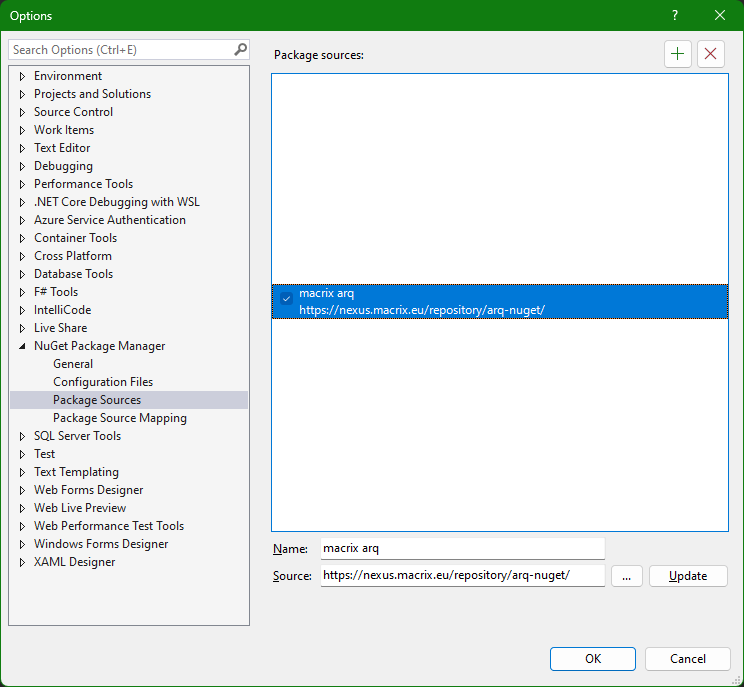This screenshot has width=744, height=687.
Task: Expand the Debugging arrow
Action: [x=22, y=166]
